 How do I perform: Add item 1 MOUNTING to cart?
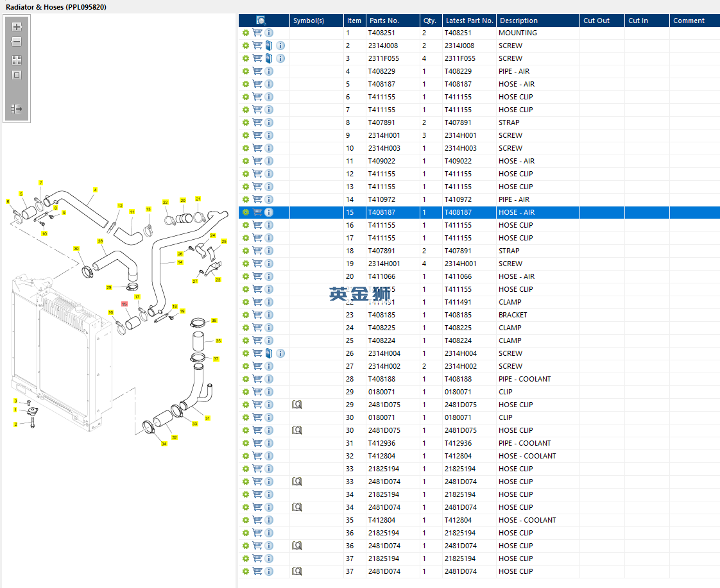(x=257, y=33)
